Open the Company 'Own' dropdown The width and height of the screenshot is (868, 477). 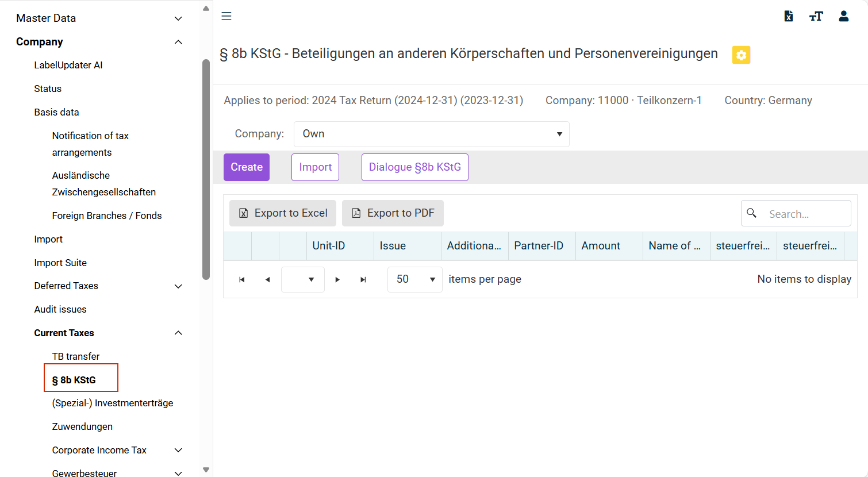(431, 134)
